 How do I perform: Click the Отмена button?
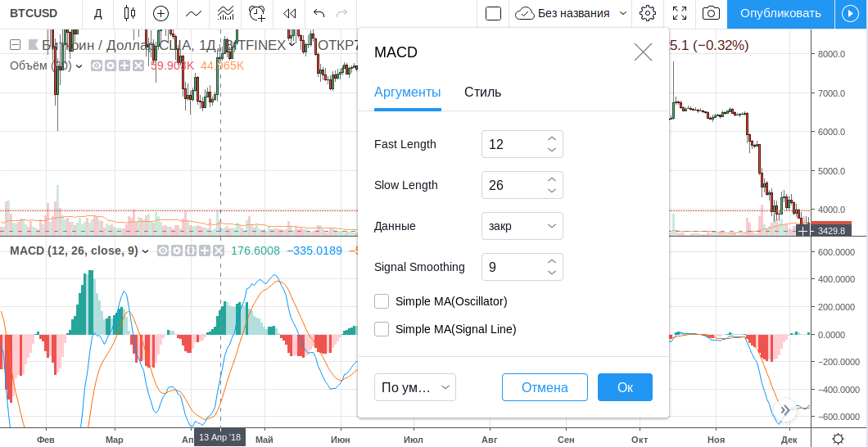click(x=545, y=387)
